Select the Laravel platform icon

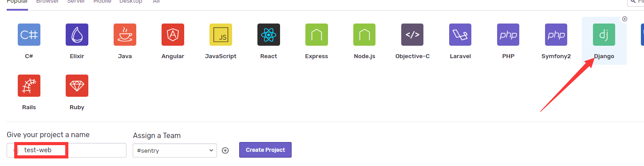460,35
